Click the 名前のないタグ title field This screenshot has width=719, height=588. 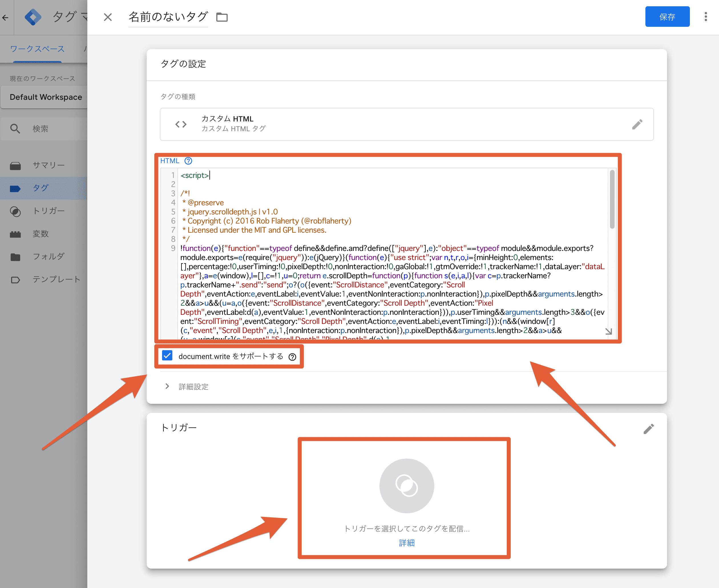pos(168,17)
